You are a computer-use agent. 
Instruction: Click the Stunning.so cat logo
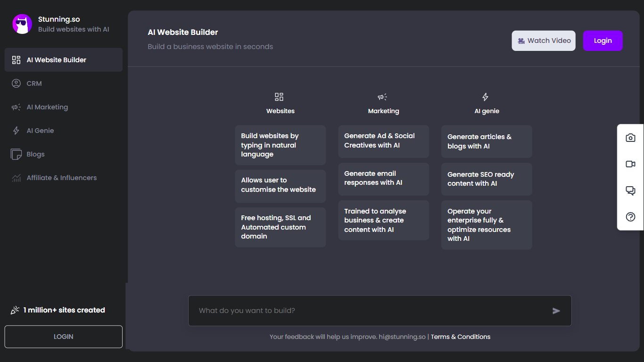tap(22, 24)
